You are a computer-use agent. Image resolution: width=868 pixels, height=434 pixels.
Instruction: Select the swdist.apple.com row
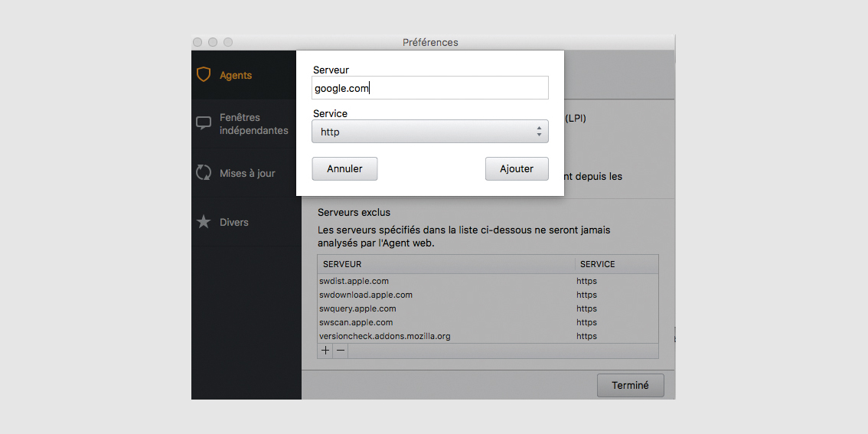point(488,281)
